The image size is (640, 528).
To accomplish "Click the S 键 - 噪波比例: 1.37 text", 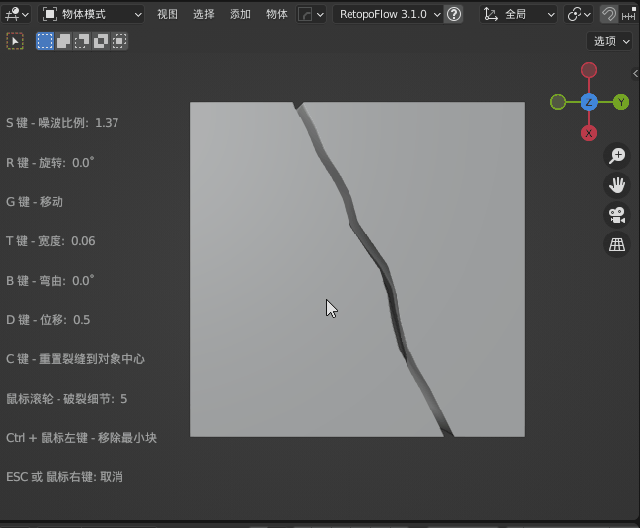I will coord(62,123).
